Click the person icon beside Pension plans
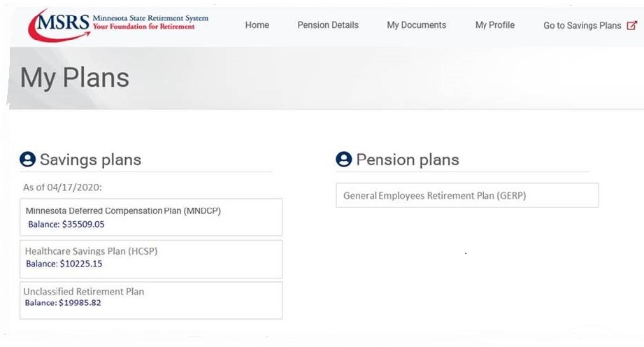644x347 pixels. click(x=343, y=160)
